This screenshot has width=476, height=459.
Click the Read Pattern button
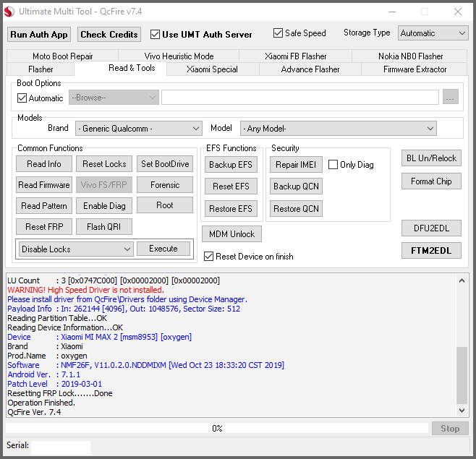tap(44, 206)
